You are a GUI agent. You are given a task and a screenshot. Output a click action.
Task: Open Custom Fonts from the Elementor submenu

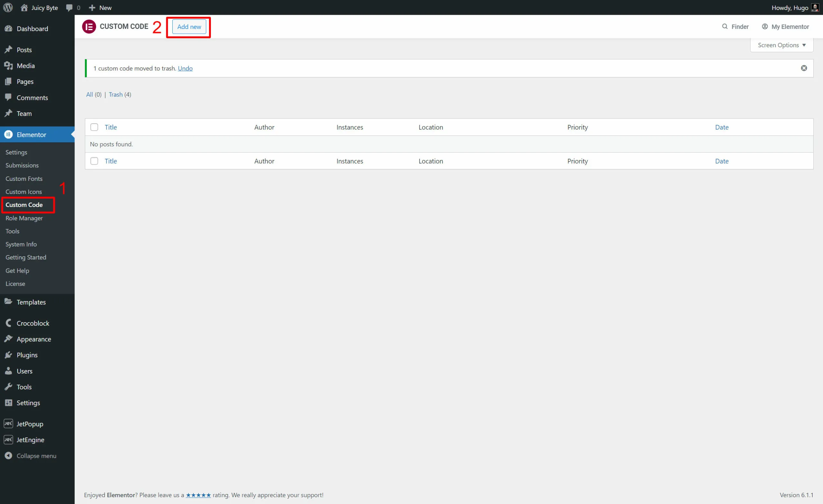tap(24, 178)
